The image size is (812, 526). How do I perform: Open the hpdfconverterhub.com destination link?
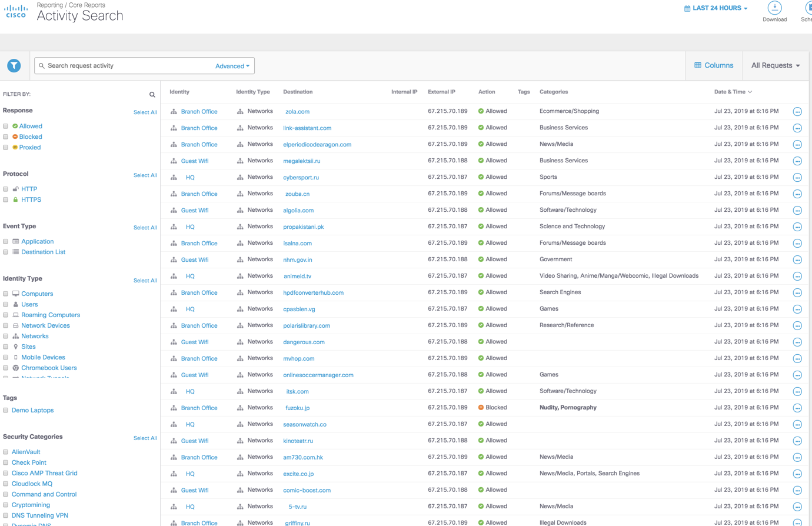(313, 292)
